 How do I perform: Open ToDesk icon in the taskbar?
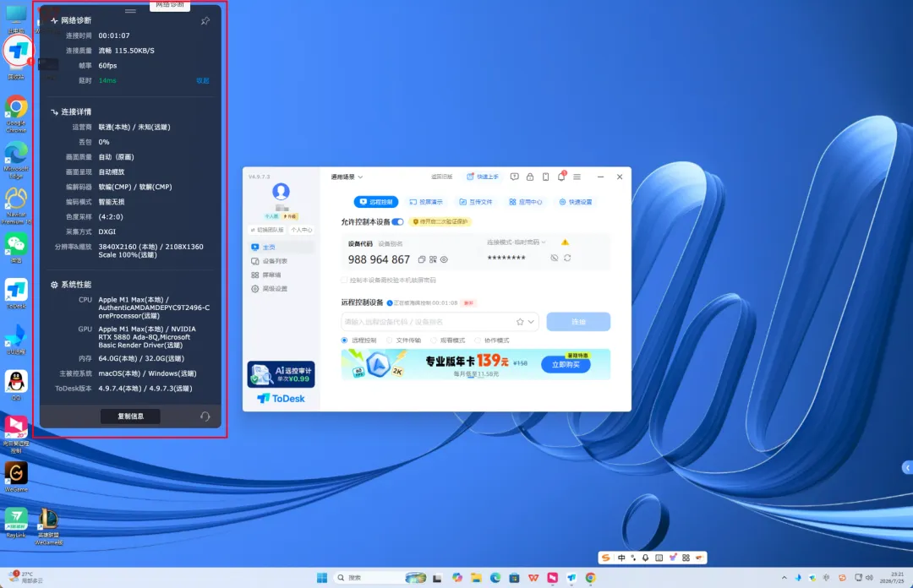[x=571, y=578]
